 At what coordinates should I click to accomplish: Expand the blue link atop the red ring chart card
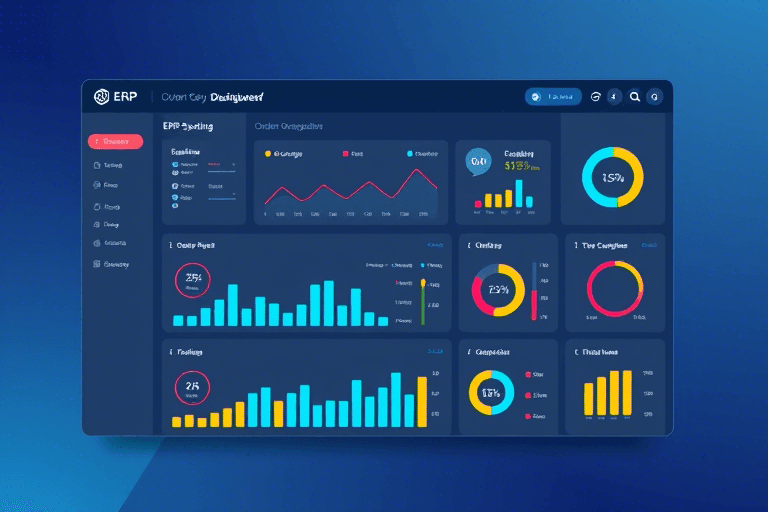click(649, 244)
